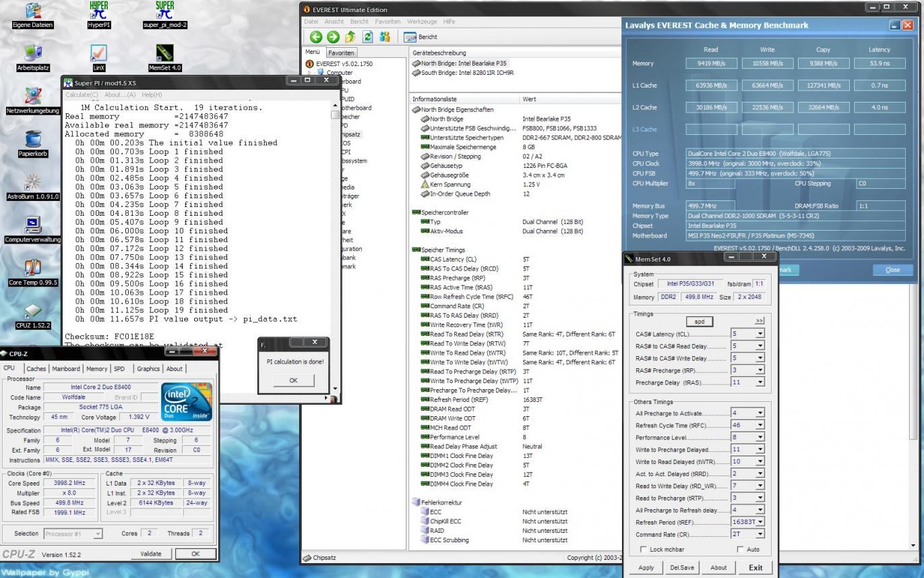Click Apply button in MemSet

tap(646, 567)
